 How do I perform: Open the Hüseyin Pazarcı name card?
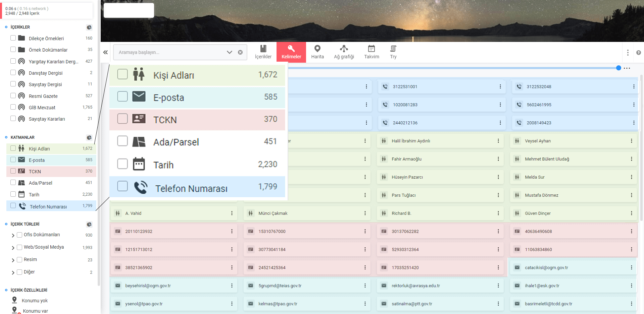(x=440, y=177)
